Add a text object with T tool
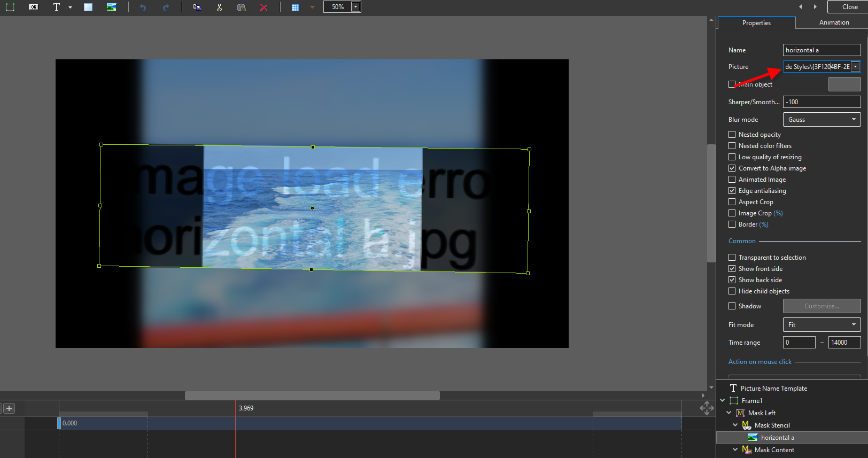This screenshot has width=868, height=458. point(57,7)
